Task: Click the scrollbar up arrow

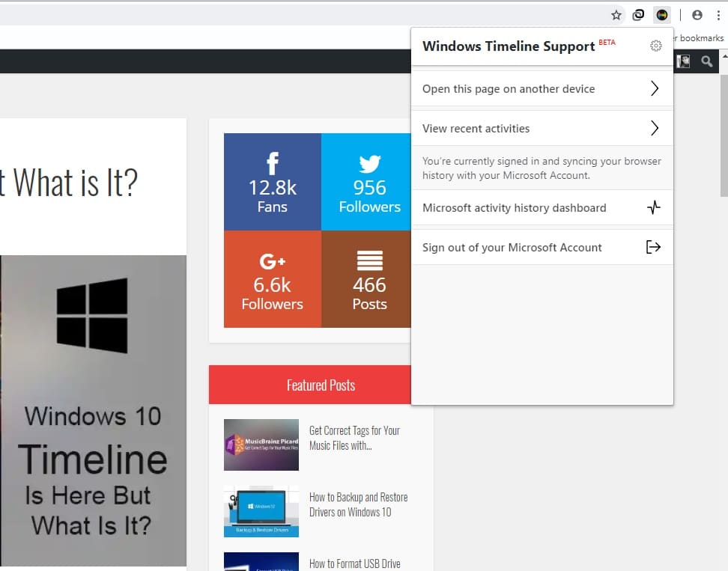Action: tap(724, 55)
